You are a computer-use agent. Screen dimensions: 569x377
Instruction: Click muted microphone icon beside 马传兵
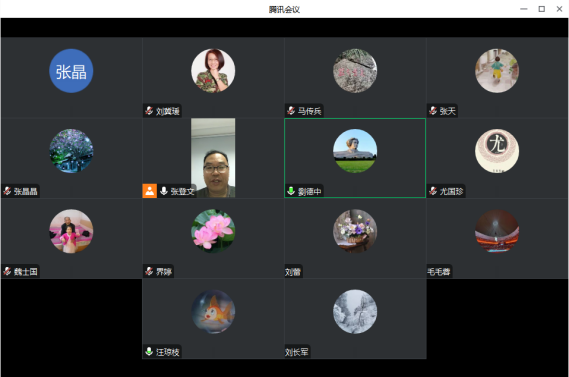coord(291,110)
